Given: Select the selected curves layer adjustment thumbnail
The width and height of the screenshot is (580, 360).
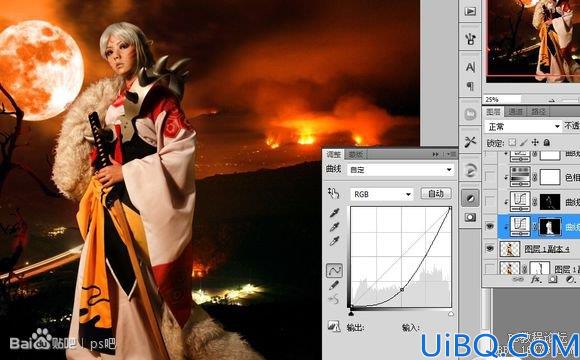Looking at the screenshot, I should (x=520, y=226).
